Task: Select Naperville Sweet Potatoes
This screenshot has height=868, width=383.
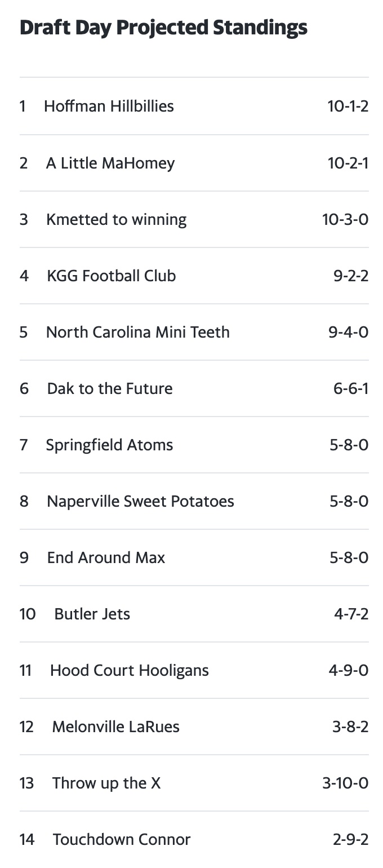Action: 140,501
